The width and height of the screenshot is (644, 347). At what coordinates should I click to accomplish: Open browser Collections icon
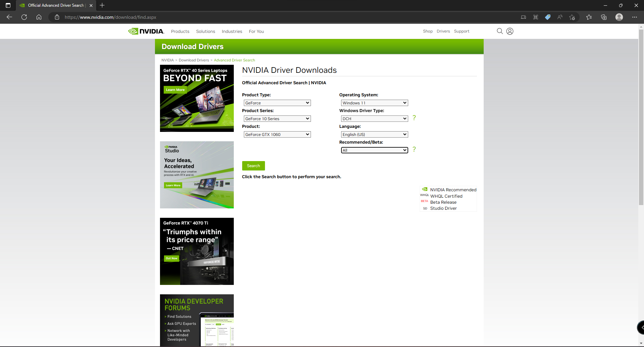pyautogui.click(x=604, y=17)
